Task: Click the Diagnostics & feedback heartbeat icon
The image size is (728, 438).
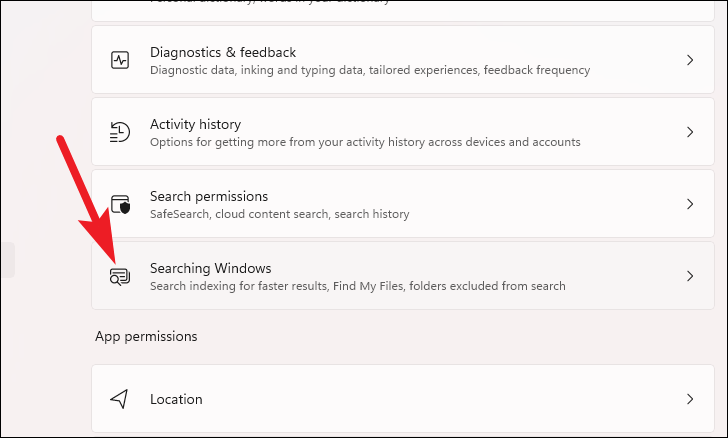Action: point(120,60)
